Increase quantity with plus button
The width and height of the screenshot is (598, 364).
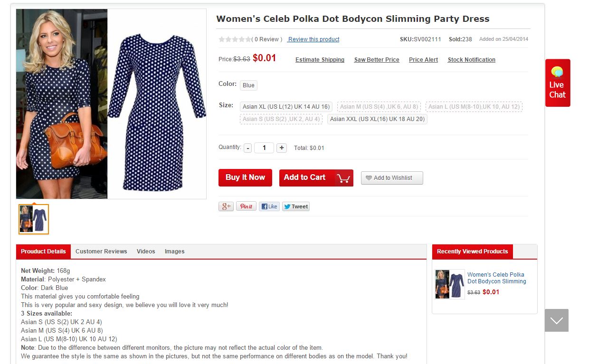click(282, 148)
